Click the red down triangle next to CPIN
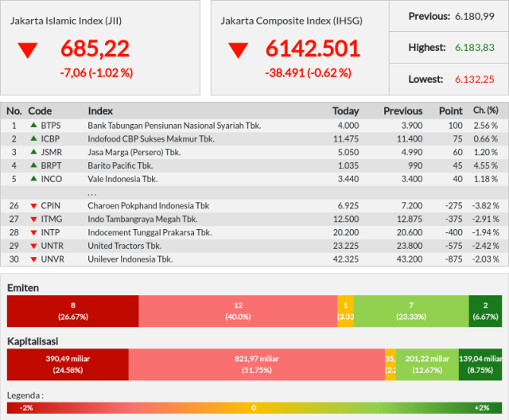Viewport: 509px width, 420px height. [33, 206]
